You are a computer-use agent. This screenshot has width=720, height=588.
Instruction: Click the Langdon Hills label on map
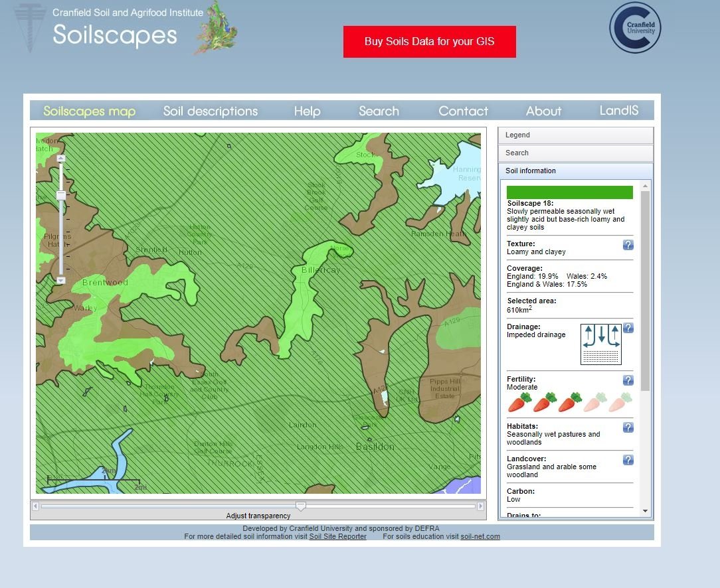click(320, 447)
